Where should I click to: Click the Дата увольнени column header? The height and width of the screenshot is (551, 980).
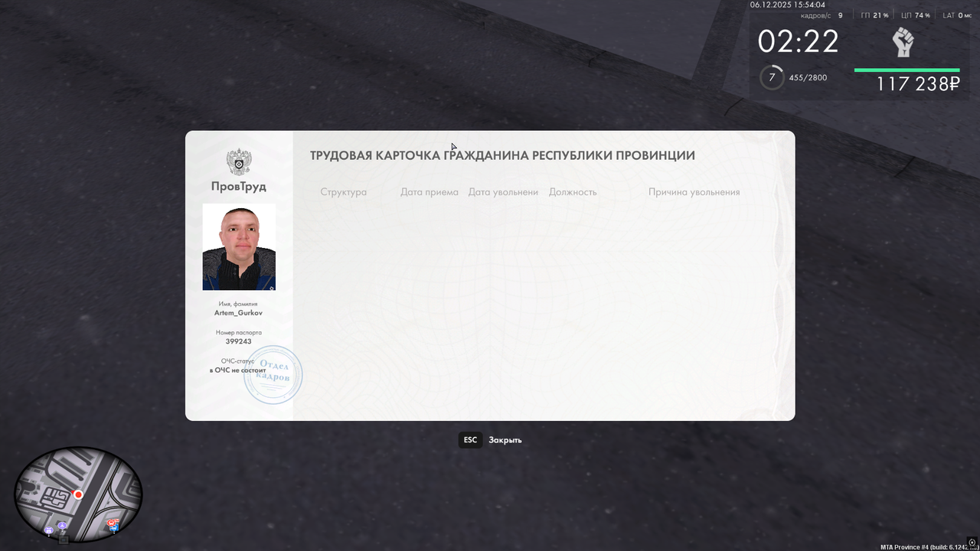click(503, 192)
